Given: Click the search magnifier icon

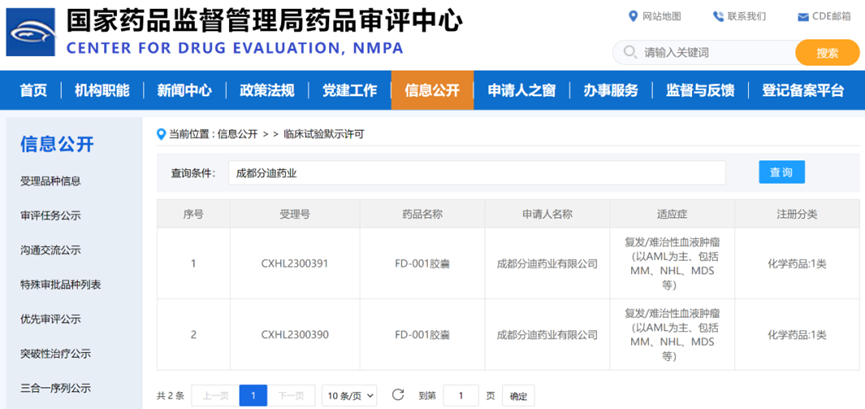Looking at the screenshot, I should coord(630,52).
